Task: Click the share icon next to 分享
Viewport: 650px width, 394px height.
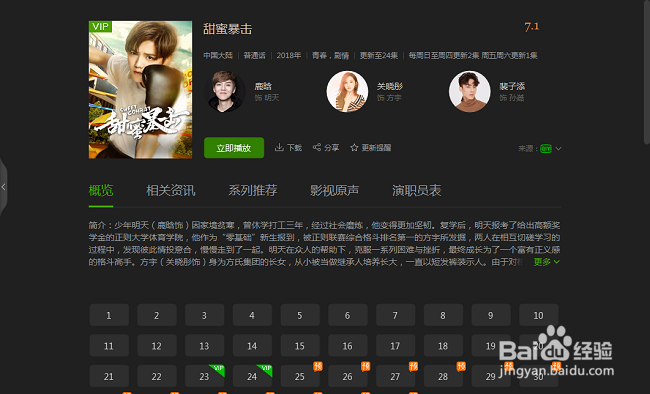Action: pos(317,147)
